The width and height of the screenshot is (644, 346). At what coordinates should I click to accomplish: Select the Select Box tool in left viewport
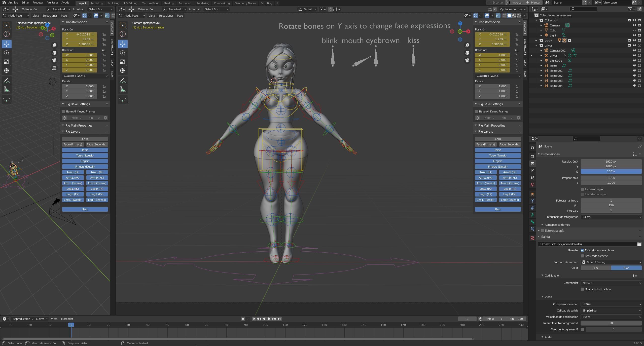[7, 25]
